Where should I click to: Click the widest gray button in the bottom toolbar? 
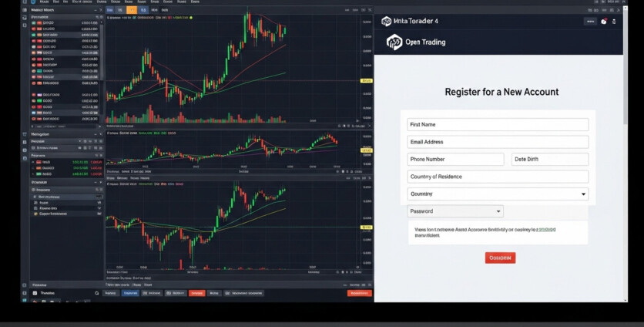coord(244,293)
